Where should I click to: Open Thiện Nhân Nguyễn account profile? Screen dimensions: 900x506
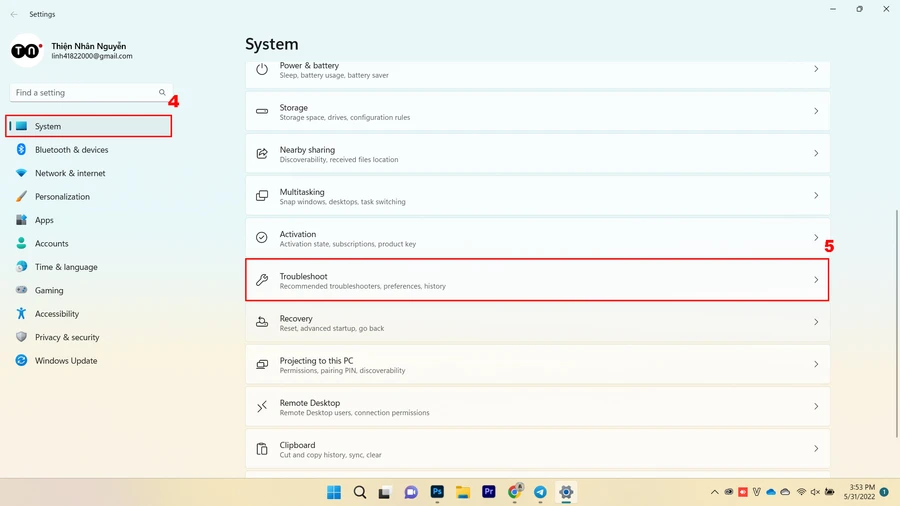[72, 50]
